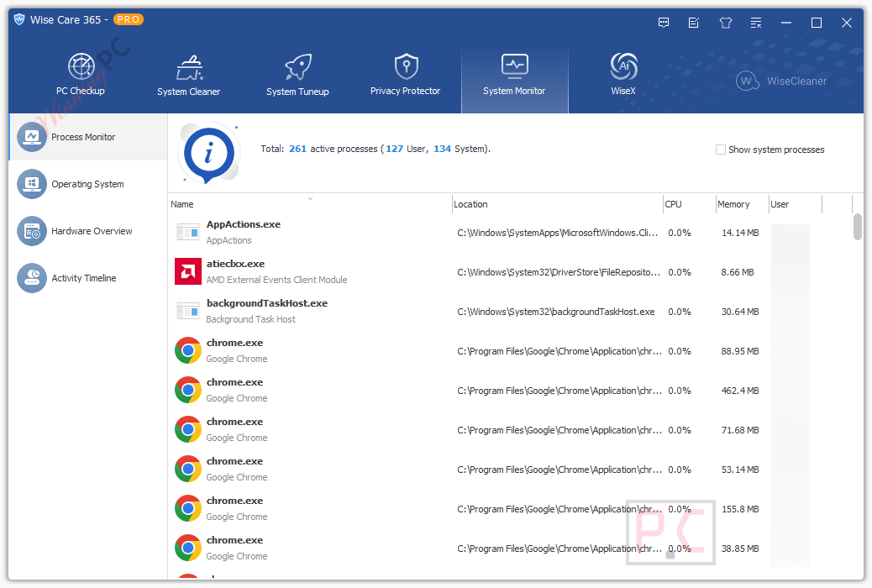The image size is (872, 588).
Task: Open the WiseCleaner link
Action: [x=781, y=81]
